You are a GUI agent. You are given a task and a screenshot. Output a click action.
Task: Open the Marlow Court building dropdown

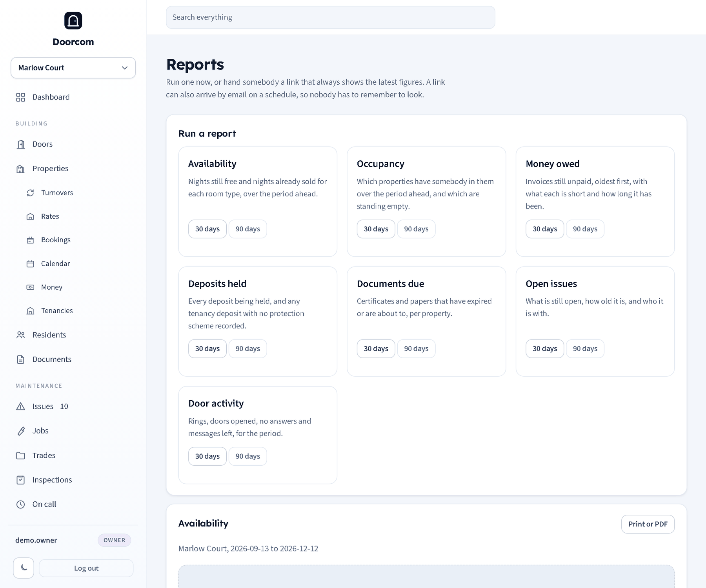coord(73,68)
